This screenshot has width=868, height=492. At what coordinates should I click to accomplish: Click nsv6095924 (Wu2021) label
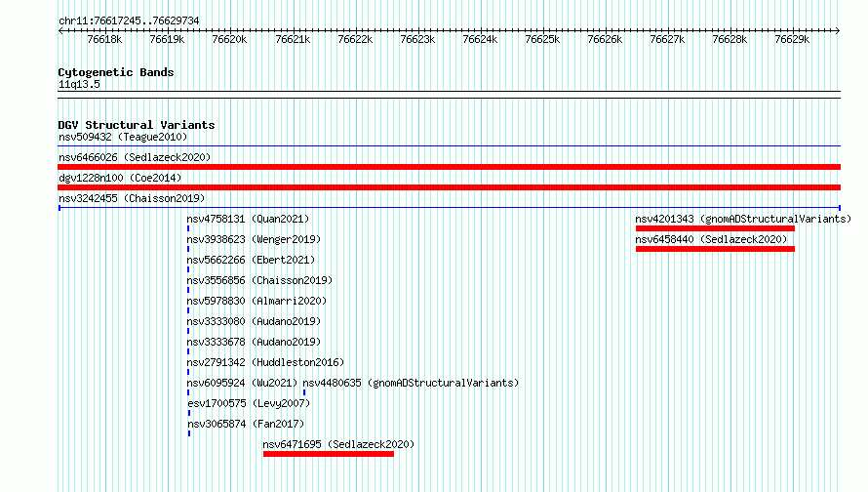242,383
